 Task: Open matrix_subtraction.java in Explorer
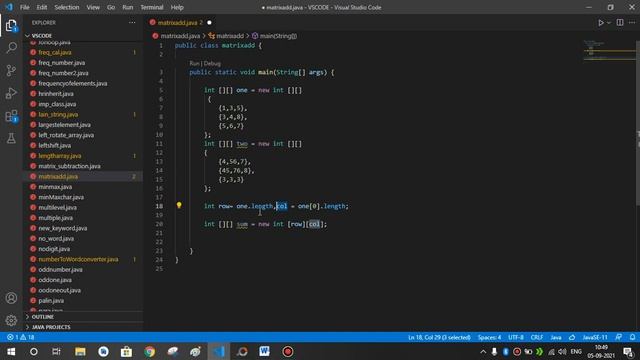[x=69, y=166]
